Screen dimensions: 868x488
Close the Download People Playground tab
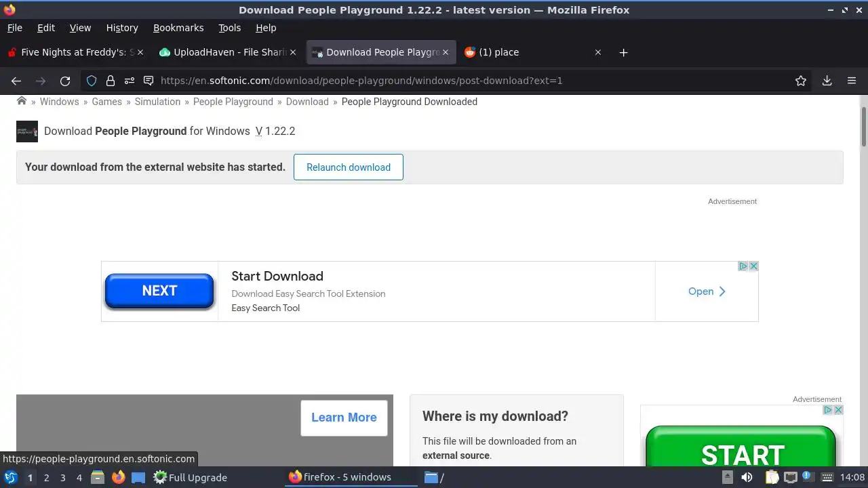pyautogui.click(x=446, y=52)
